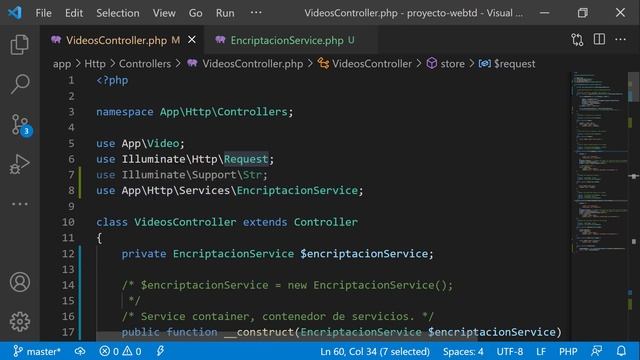Show additional views ellipsis in activity bar
640x360 pixels.
(x=20, y=203)
